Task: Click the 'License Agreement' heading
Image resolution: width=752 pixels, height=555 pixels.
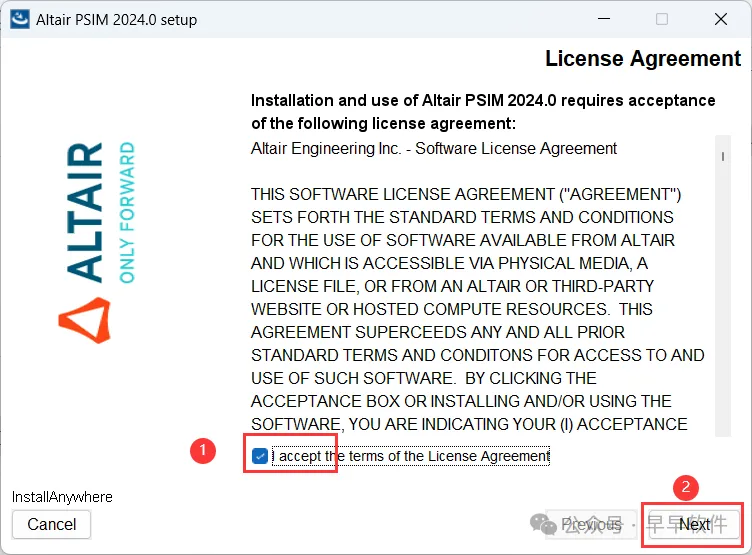Action: tap(643, 59)
